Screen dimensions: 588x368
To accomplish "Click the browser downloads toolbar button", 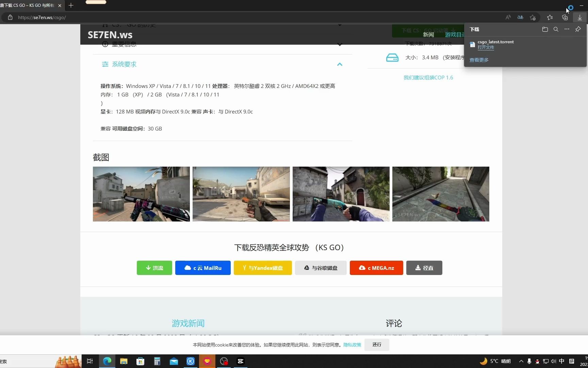I will [579, 17].
